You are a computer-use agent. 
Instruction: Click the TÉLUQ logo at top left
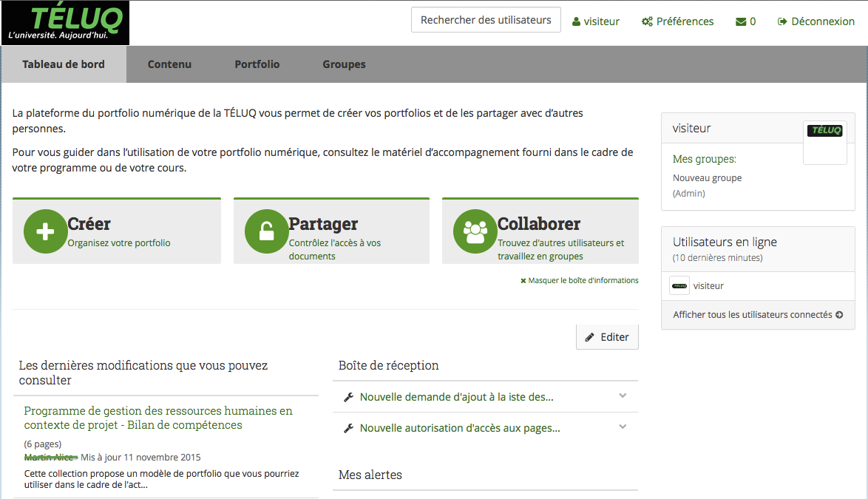pyautogui.click(x=66, y=23)
